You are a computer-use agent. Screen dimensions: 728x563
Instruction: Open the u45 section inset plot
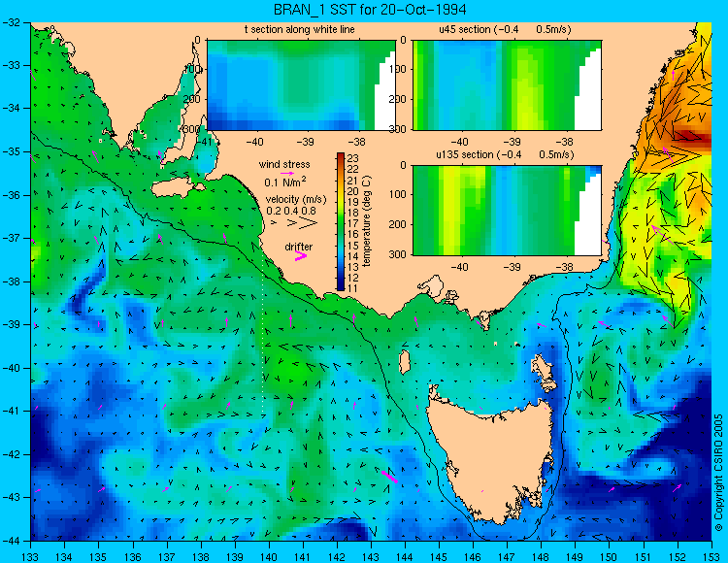(x=507, y=85)
